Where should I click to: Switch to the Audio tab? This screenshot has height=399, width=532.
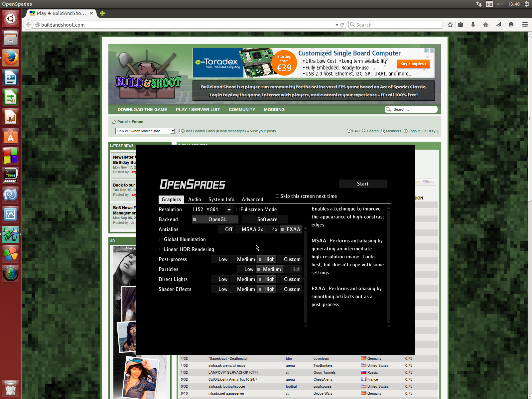[195, 199]
